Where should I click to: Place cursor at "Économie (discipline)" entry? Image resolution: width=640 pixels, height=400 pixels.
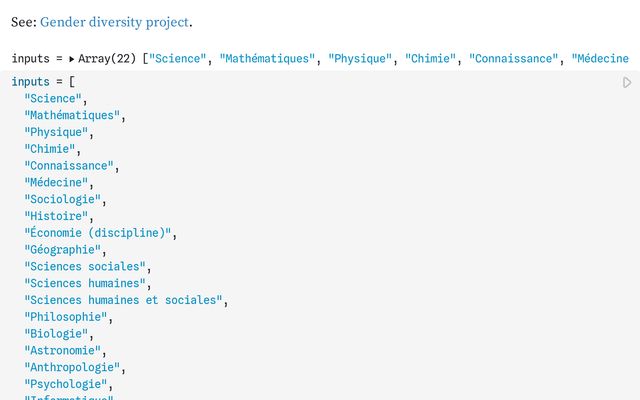click(98, 233)
